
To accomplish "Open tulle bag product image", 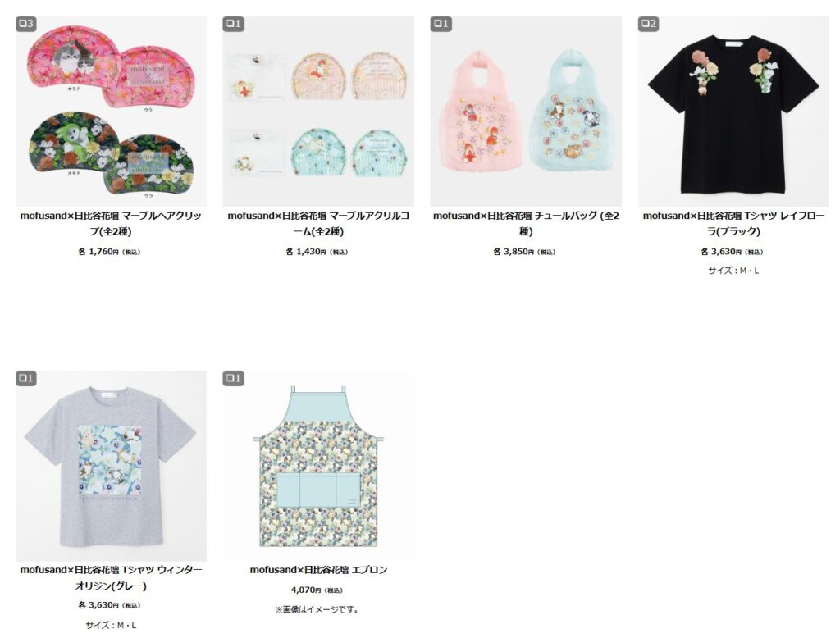I will [526, 112].
